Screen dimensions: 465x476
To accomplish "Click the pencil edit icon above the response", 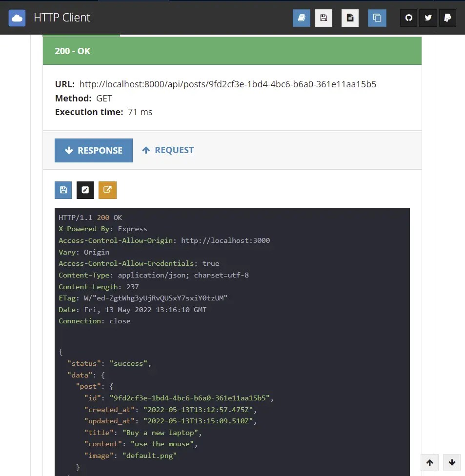I will tap(85, 190).
